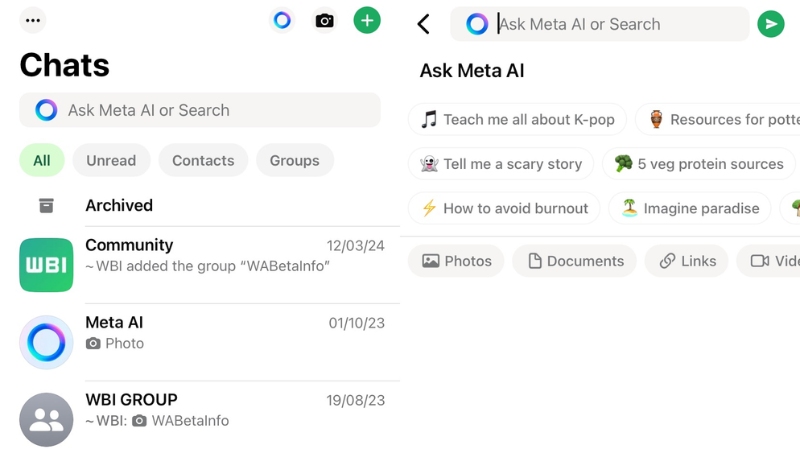
Task: Click '~WBI added the group' message preview
Action: (x=208, y=266)
